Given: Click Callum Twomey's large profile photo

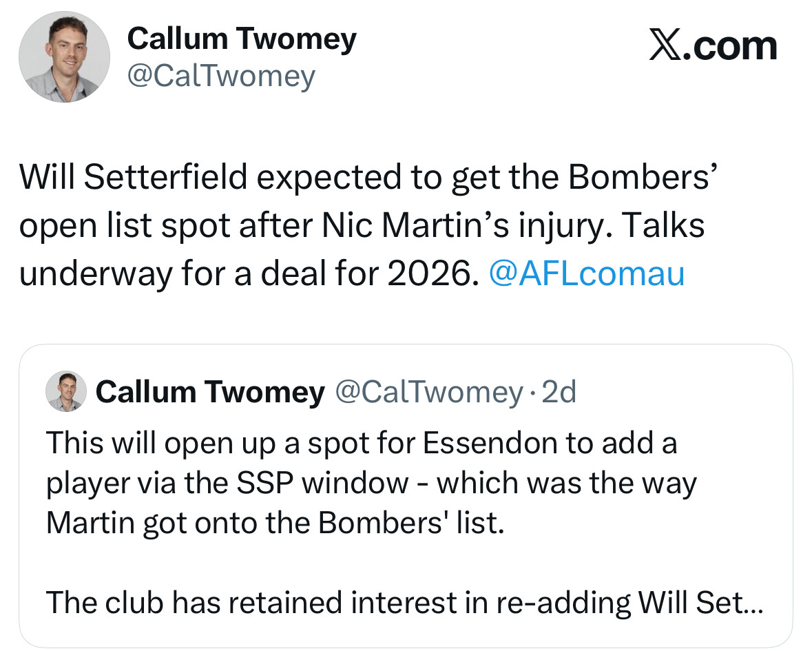Looking at the screenshot, I should [64, 57].
